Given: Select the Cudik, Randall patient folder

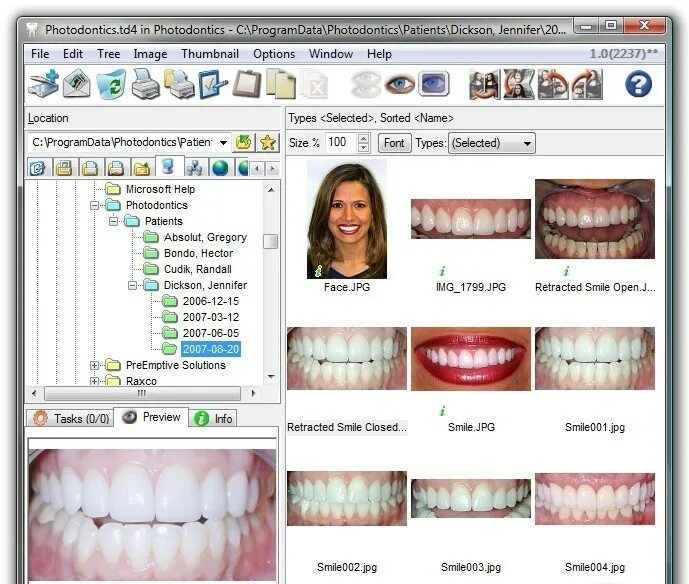Looking at the screenshot, I should point(198,269).
